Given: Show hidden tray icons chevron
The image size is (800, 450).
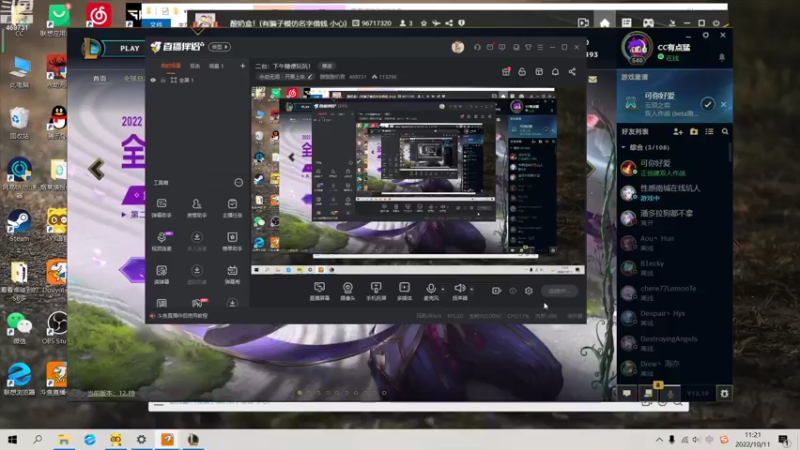Looking at the screenshot, I should [x=659, y=439].
